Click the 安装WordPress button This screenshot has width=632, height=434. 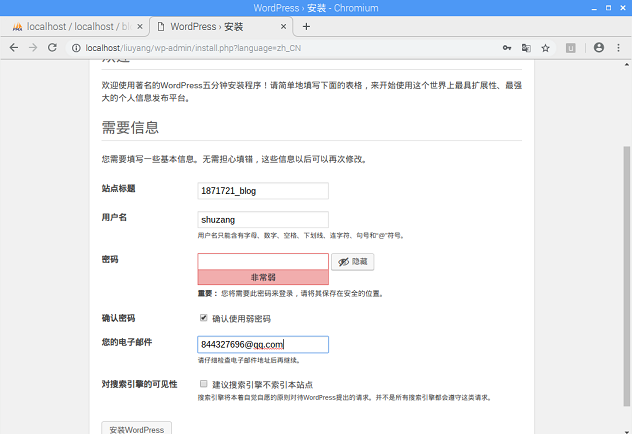point(137,429)
